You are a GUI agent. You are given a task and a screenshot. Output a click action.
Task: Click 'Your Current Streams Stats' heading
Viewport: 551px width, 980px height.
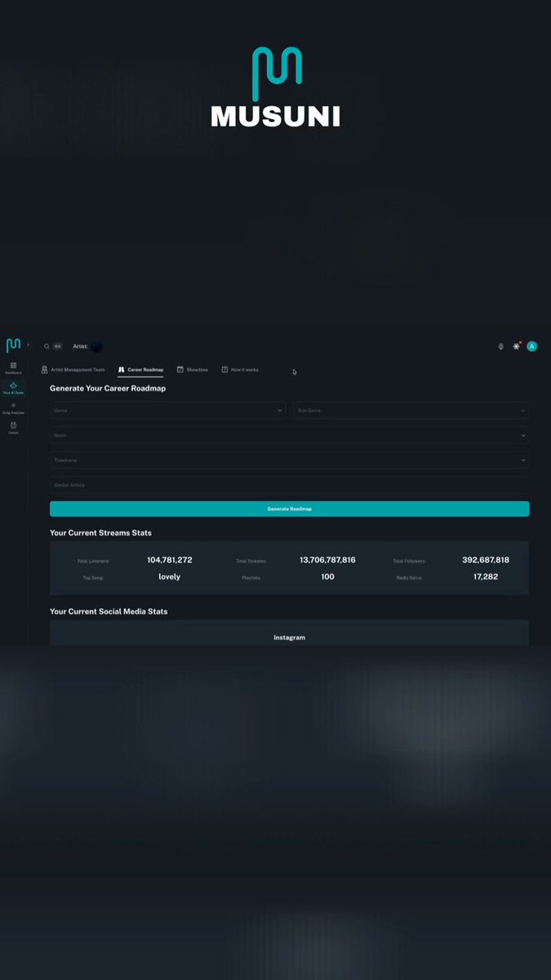(x=100, y=532)
